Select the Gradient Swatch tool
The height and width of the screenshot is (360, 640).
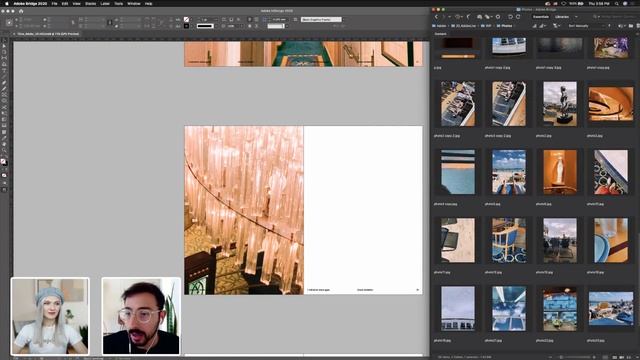coord(4,119)
